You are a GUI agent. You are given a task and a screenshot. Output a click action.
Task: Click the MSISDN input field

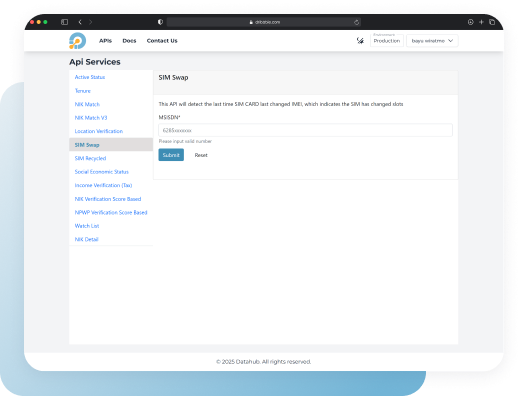(305, 130)
